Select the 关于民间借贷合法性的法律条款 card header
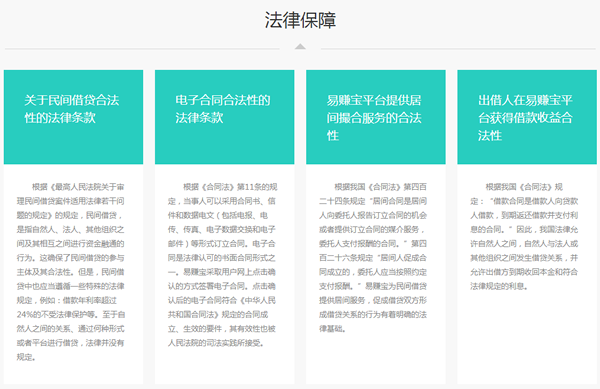This screenshot has width=600, height=389. 73,117
